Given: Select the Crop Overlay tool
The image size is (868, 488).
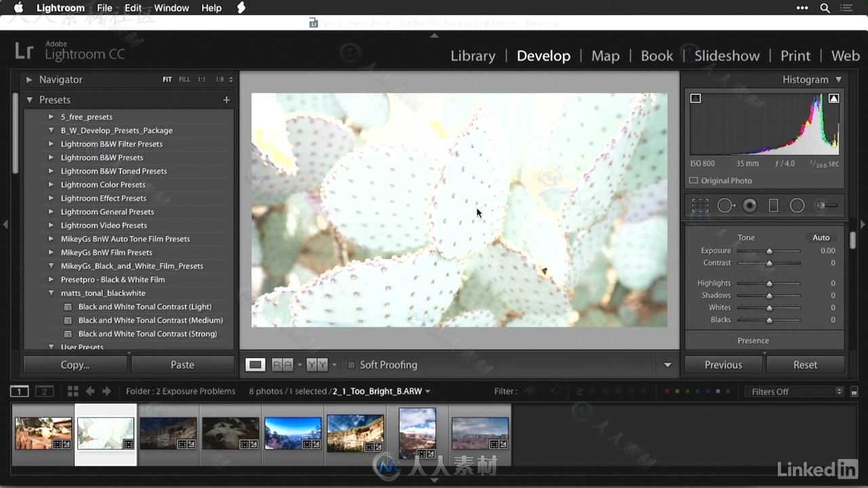Looking at the screenshot, I should point(700,205).
